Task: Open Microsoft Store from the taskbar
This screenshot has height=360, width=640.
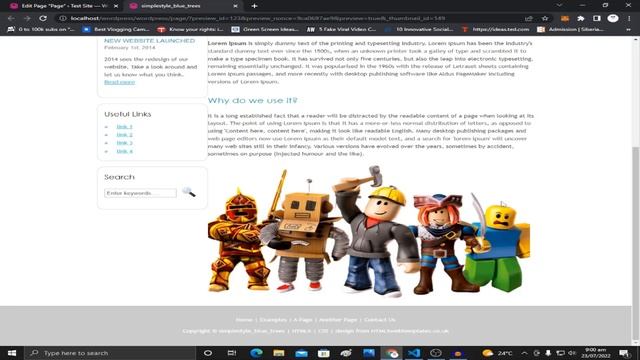Action: pyautogui.click(x=324, y=353)
